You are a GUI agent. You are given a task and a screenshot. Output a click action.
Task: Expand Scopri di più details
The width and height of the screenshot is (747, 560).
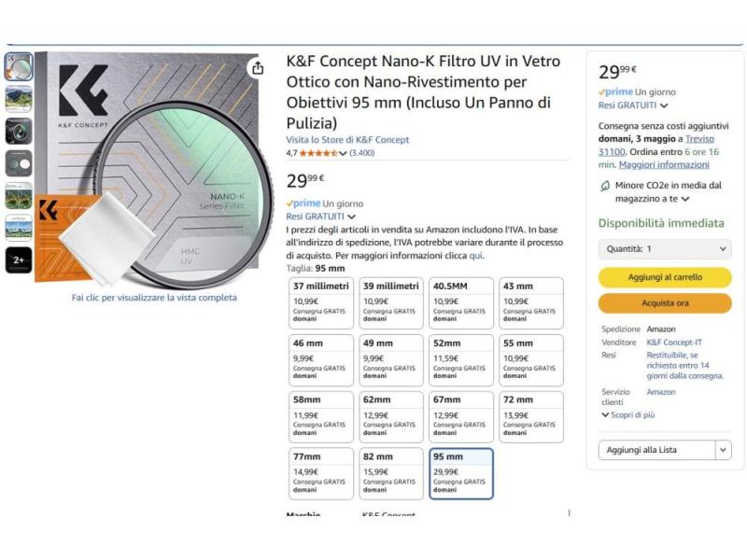click(x=627, y=414)
